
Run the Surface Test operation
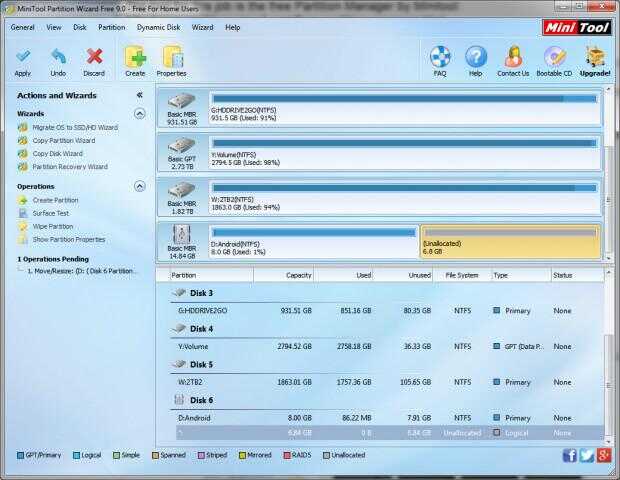point(51,213)
